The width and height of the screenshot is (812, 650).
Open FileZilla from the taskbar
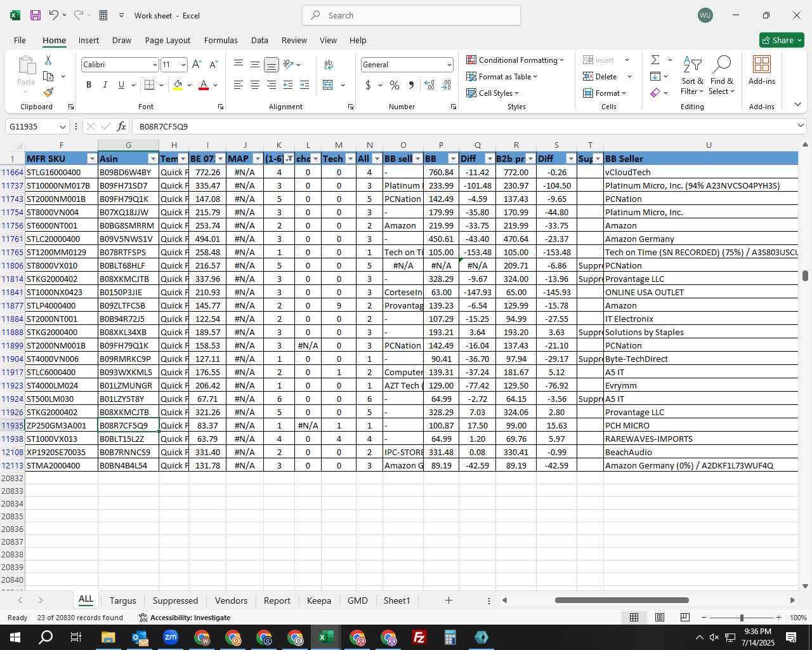point(419,637)
